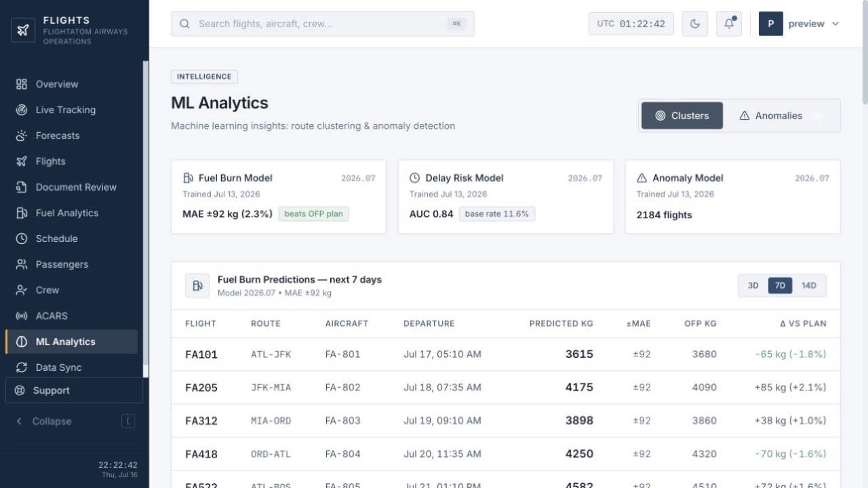Click route JFK-MIA

point(271,388)
